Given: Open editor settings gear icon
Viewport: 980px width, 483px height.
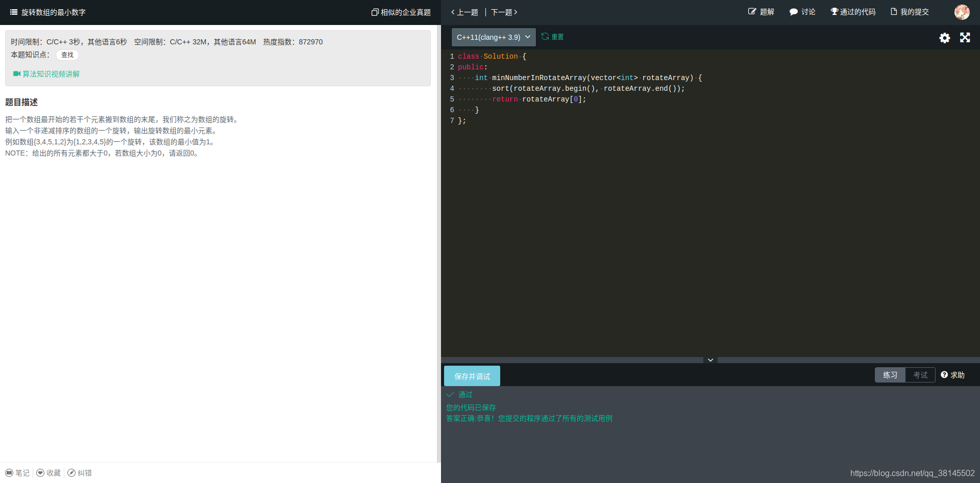Looking at the screenshot, I should [945, 38].
